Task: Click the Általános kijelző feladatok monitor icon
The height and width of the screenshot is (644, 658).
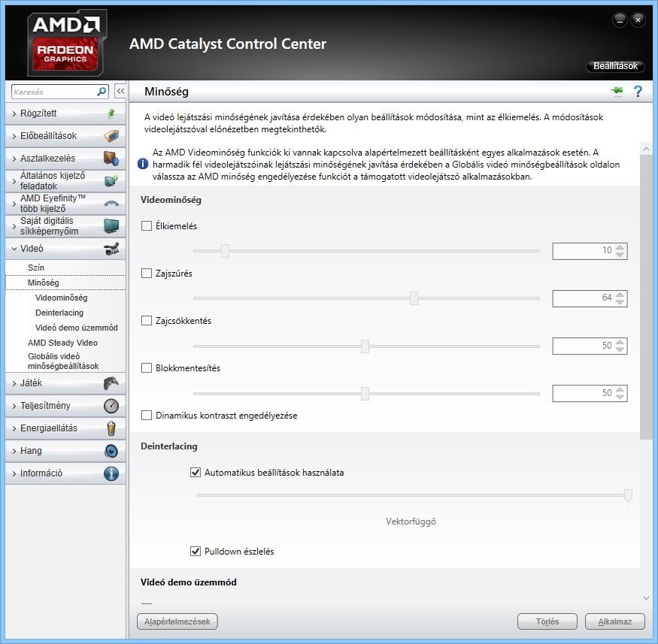Action: click(111, 181)
